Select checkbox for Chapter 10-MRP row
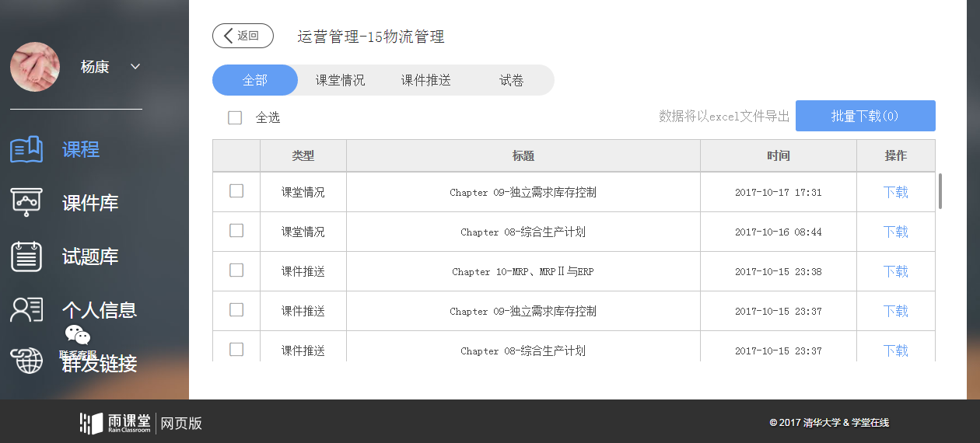 [236, 270]
